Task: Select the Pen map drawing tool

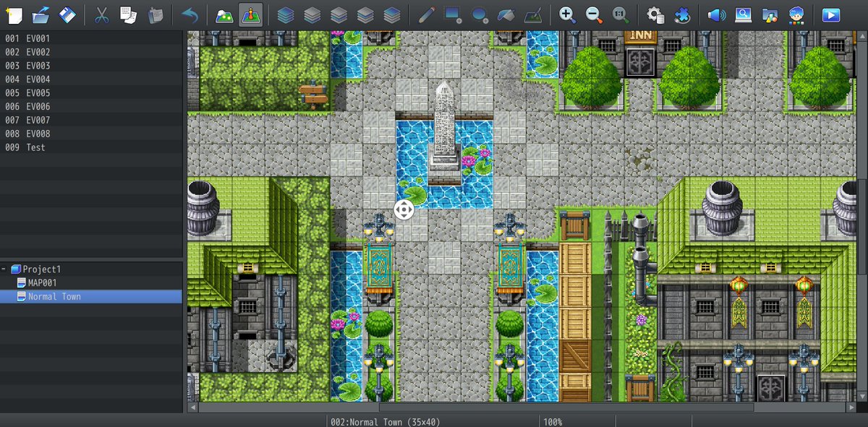Action: [x=426, y=13]
